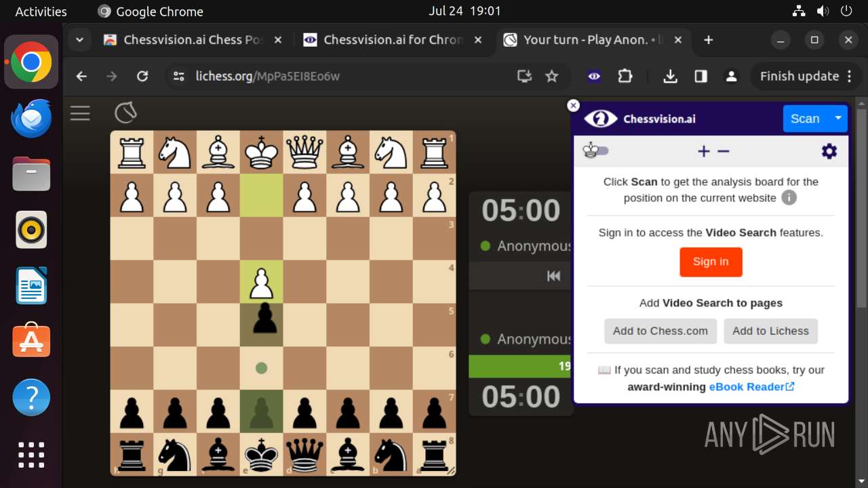Reload the page
The height and width of the screenshot is (488, 868).
pyautogui.click(x=142, y=77)
